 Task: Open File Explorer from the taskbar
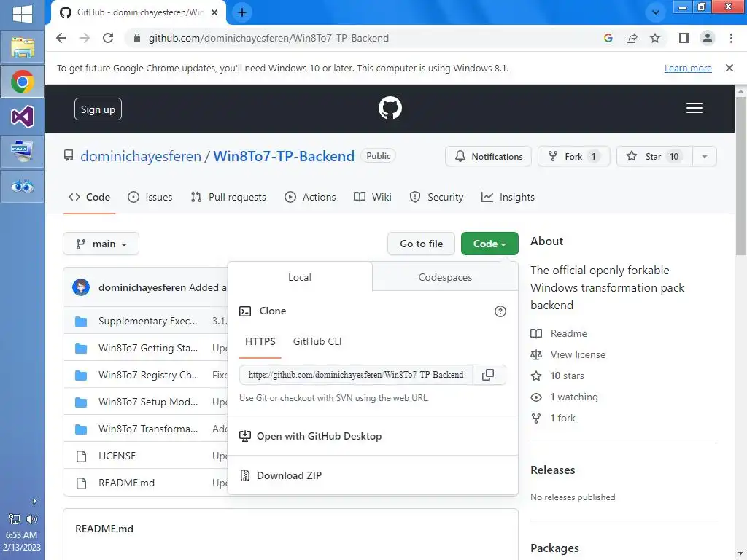23,47
